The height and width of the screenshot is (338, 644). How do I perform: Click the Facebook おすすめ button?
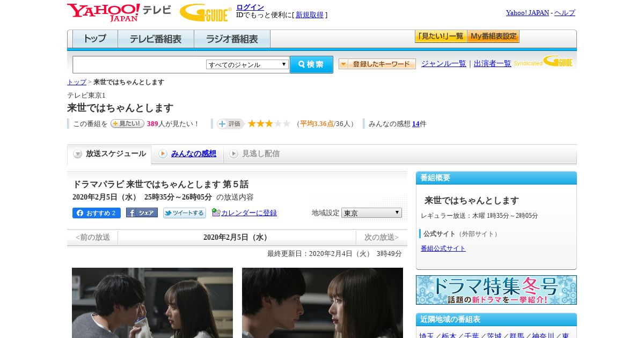click(97, 213)
